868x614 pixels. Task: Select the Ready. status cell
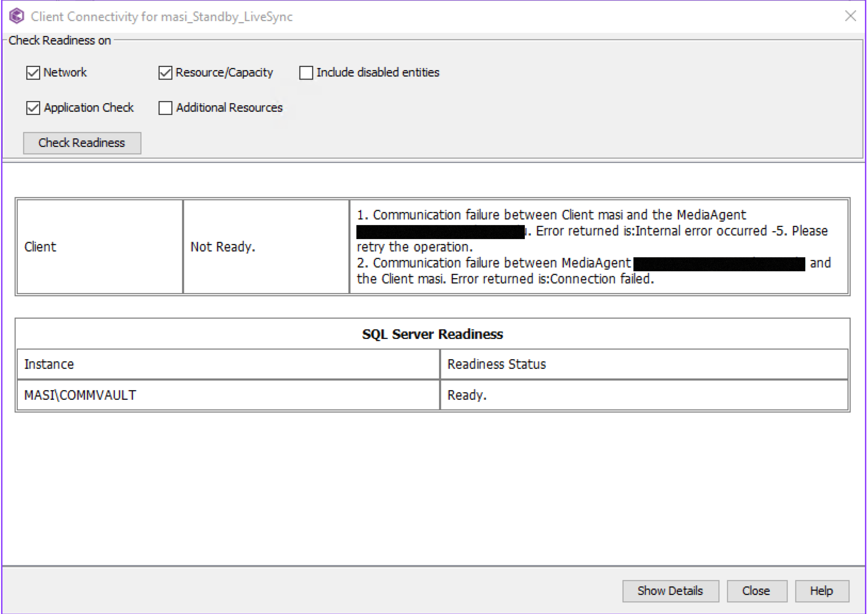(644, 395)
